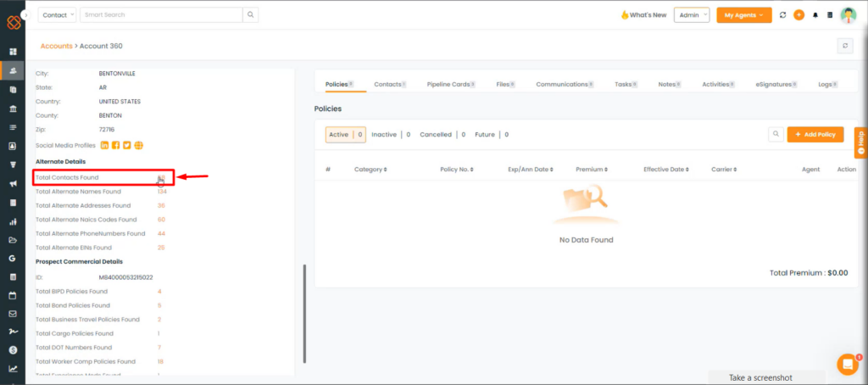Open the letter G icon in sidebar
Image resolution: width=868 pixels, height=385 pixels.
(x=13, y=259)
